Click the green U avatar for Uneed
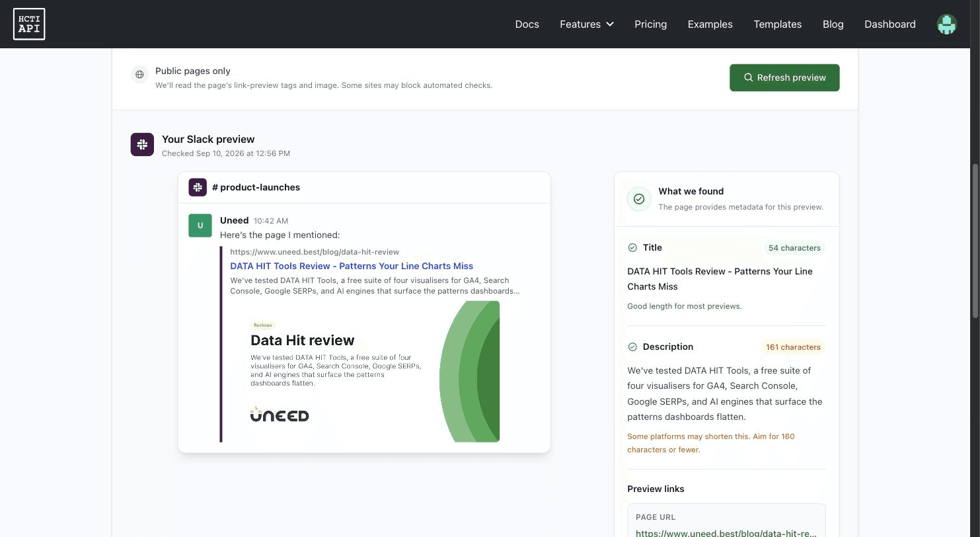Image resolution: width=980 pixels, height=537 pixels. click(200, 226)
